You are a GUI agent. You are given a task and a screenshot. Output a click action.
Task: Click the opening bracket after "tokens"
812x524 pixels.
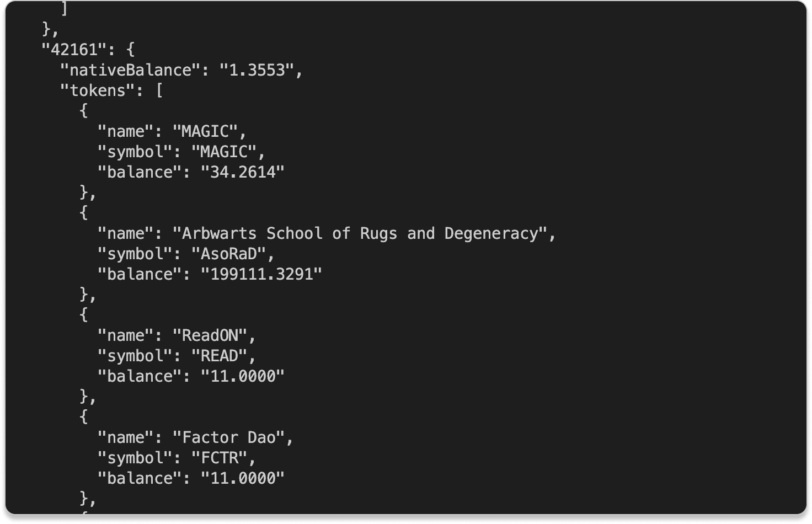159,90
